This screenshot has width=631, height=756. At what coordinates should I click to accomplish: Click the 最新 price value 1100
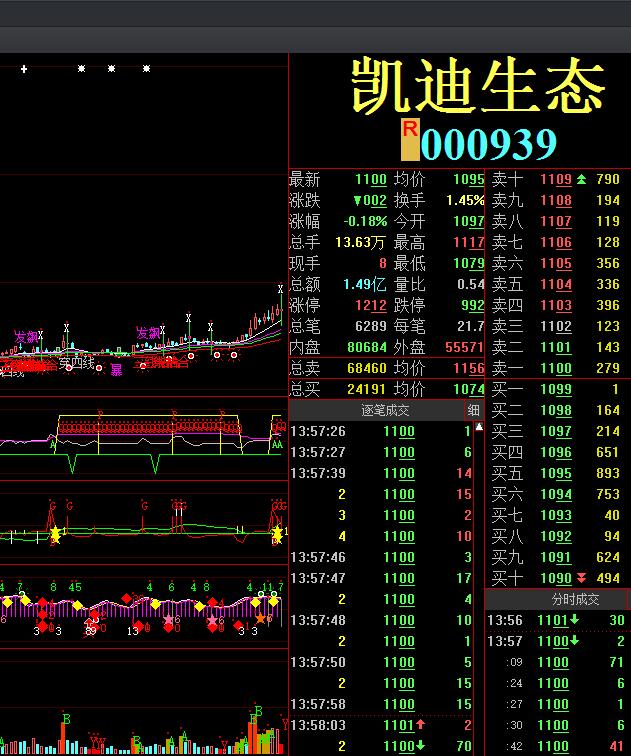[x=371, y=180]
